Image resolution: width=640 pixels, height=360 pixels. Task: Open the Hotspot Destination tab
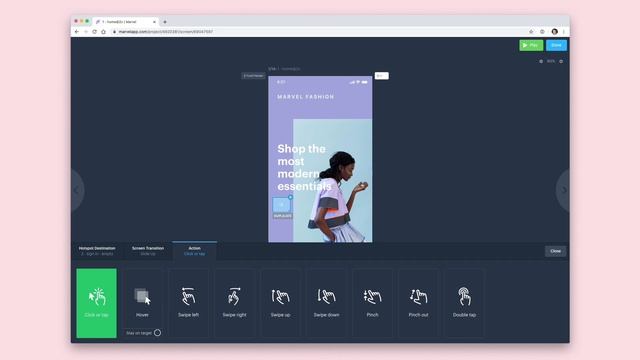tap(97, 251)
